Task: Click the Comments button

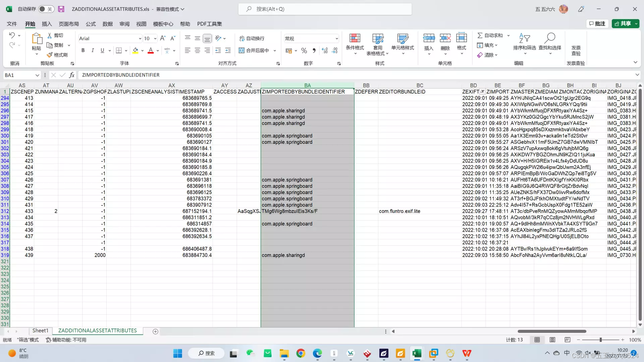Action: (x=597, y=23)
